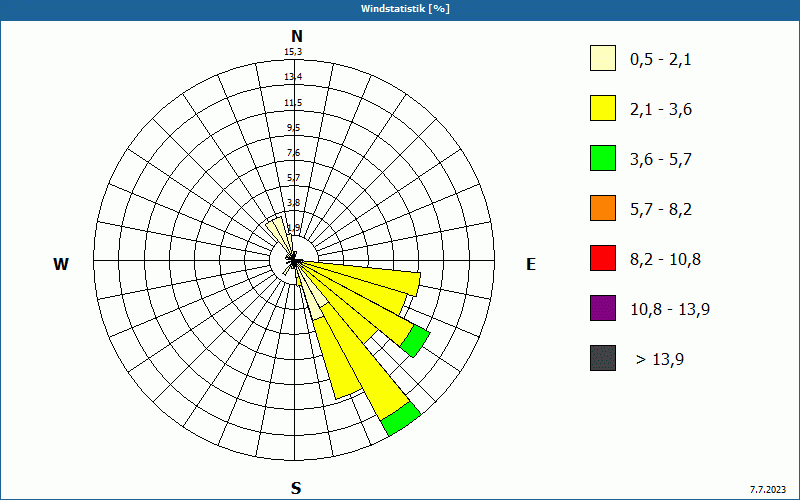Click the S compass label
Screen dimensions: 800x500
[296, 488]
